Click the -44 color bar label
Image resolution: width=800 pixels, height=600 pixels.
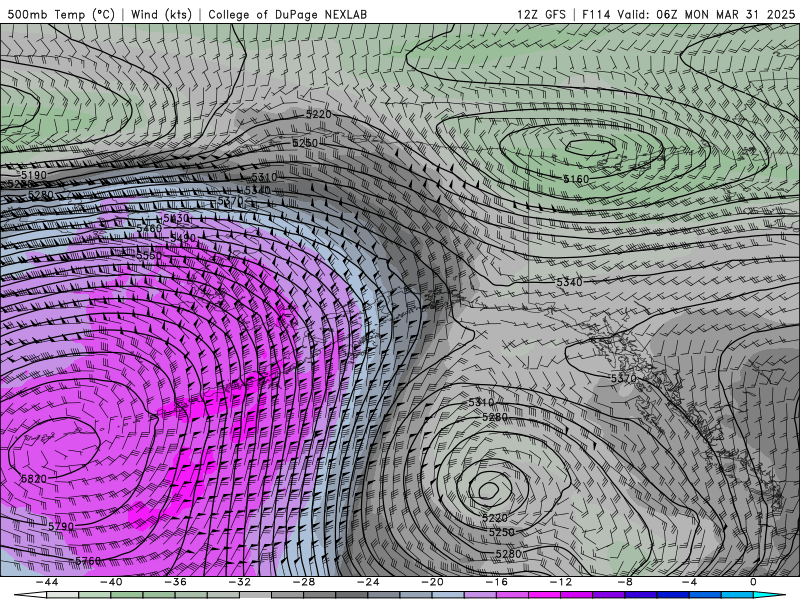tap(47, 582)
